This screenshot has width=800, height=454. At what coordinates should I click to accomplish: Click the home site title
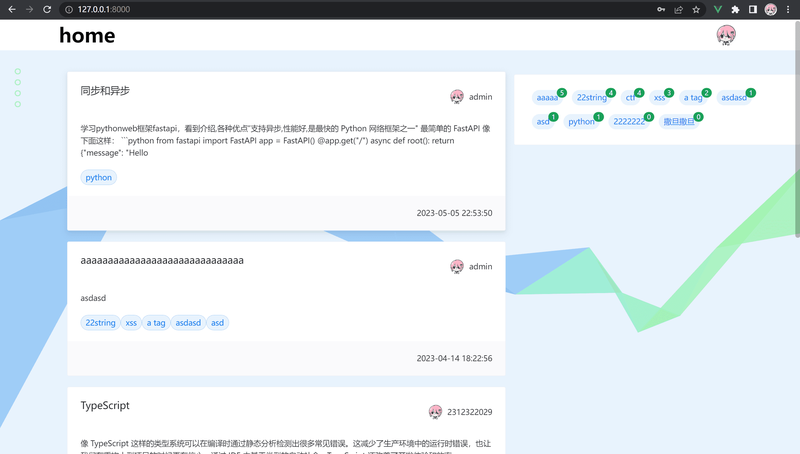(x=87, y=35)
